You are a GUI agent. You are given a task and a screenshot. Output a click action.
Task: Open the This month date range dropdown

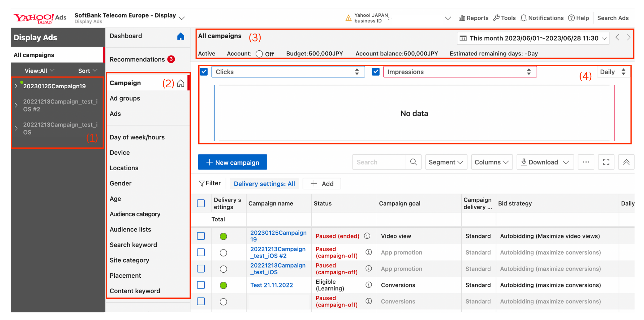click(x=533, y=38)
